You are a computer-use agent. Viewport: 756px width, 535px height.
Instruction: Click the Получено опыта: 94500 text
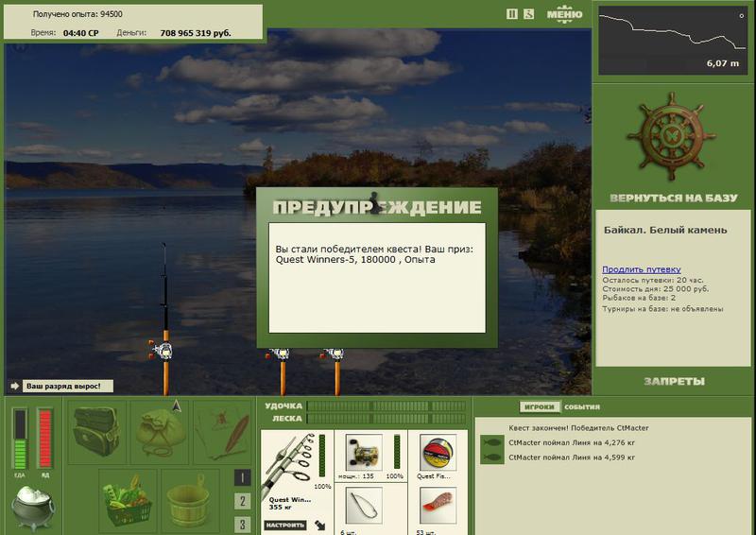tap(77, 14)
